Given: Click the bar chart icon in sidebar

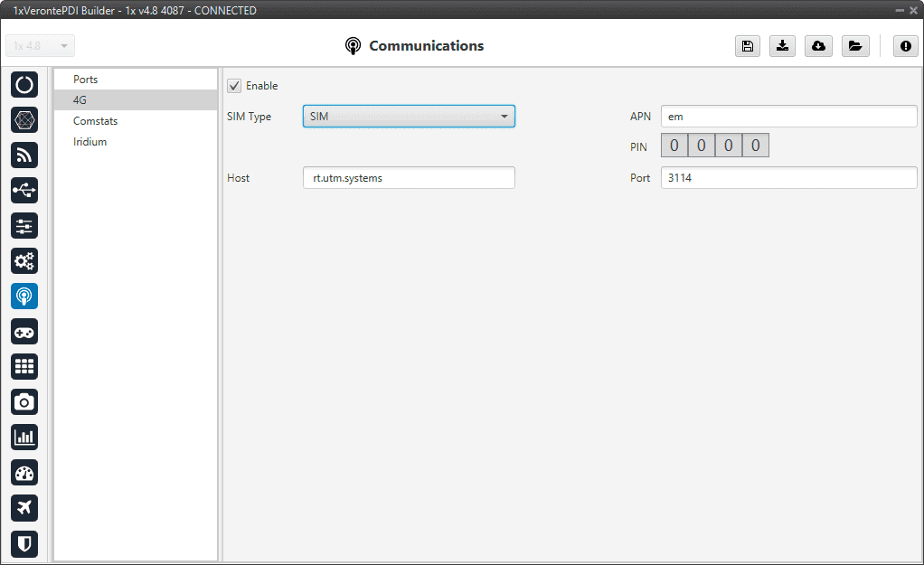Looking at the screenshot, I should pyautogui.click(x=24, y=438).
